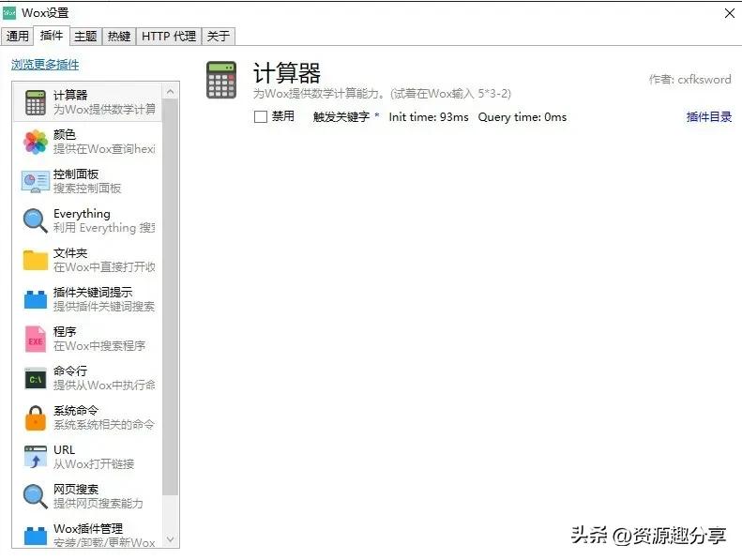Select the URL plugin title
Image resolution: width=742 pixels, height=560 pixels.
coord(64,449)
